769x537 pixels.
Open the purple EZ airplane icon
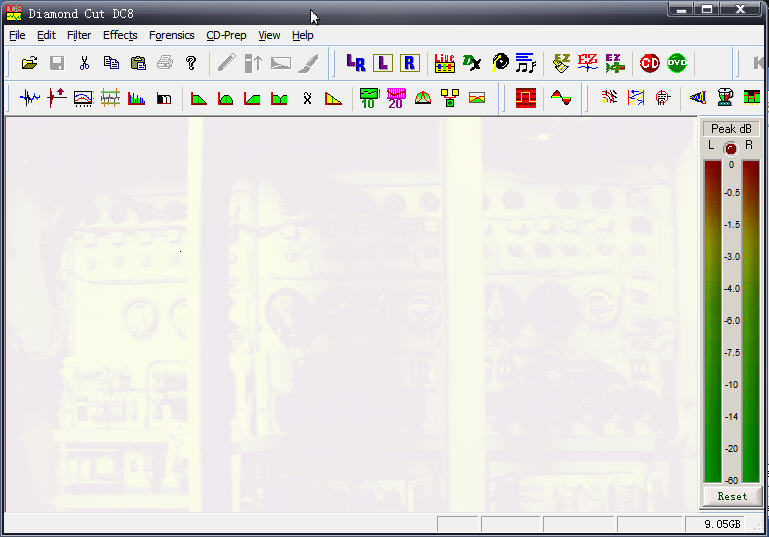click(615, 63)
